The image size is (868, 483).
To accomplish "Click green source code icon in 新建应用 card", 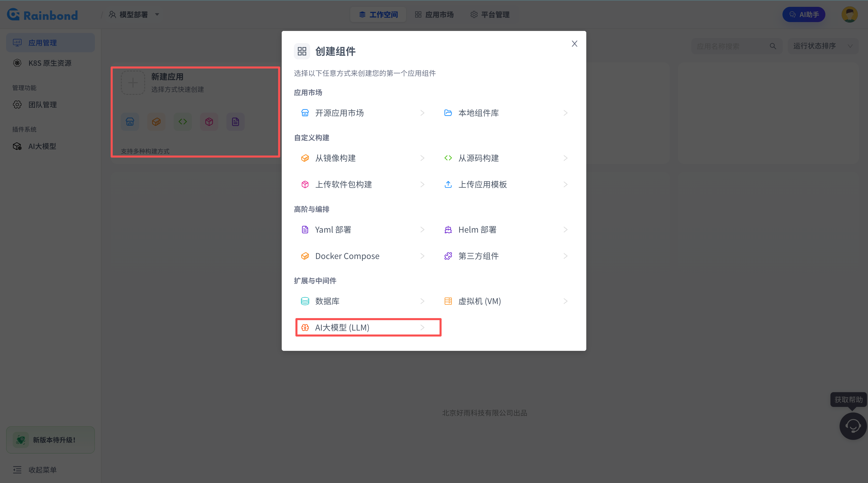I will [x=183, y=122].
